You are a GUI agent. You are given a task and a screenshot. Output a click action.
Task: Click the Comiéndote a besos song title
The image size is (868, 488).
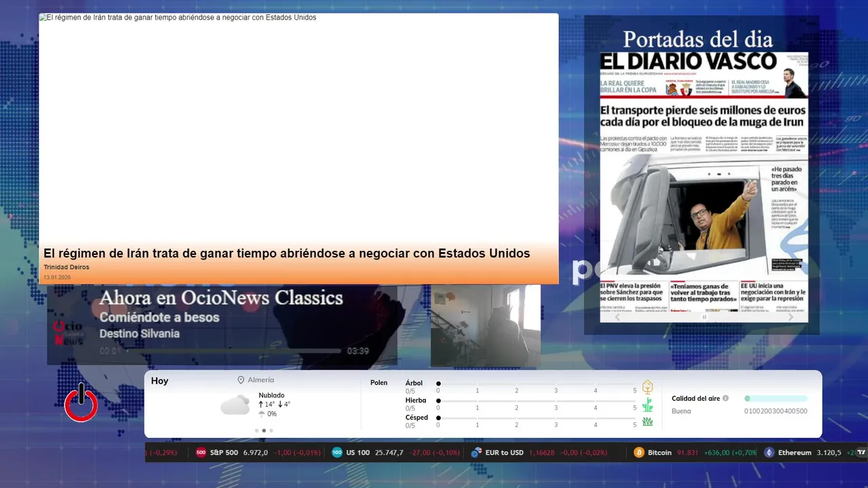(159, 317)
